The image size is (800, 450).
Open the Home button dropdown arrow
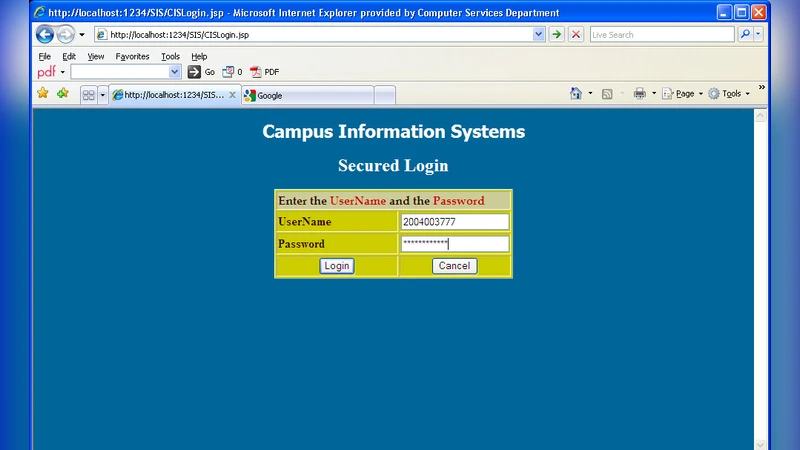[590, 93]
